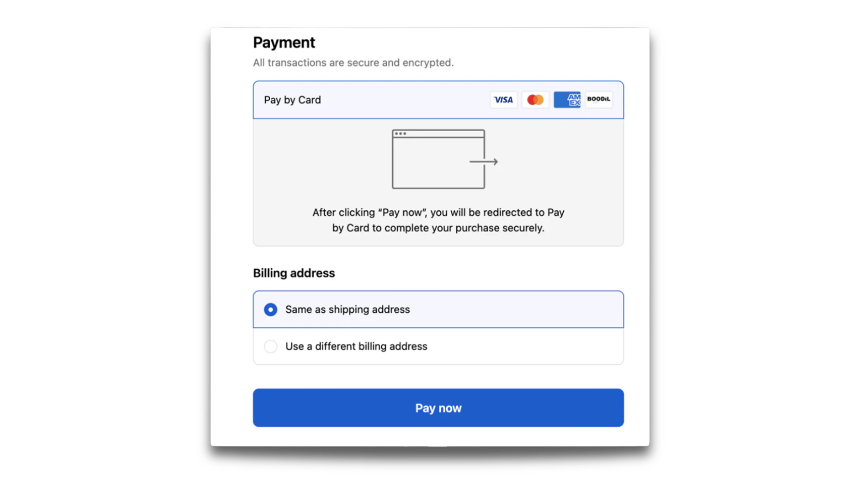Screen dimensions: 868x488
Task: Click the American Express logo
Action: [567, 100]
